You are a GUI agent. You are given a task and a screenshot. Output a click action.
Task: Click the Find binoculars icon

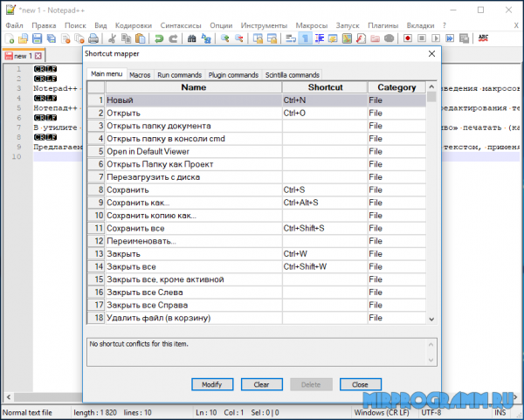[191, 38]
